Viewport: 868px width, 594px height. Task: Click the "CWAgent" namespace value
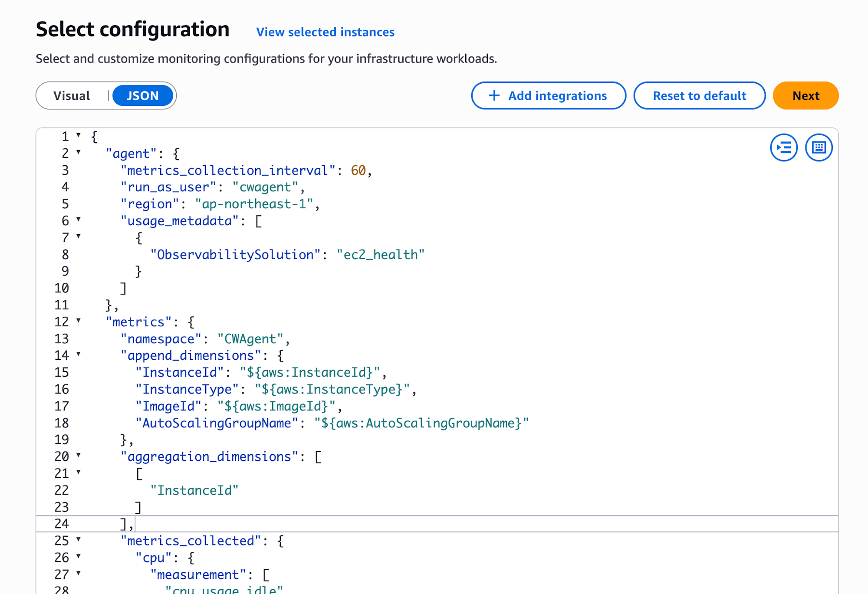pyautogui.click(x=250, y=339)
